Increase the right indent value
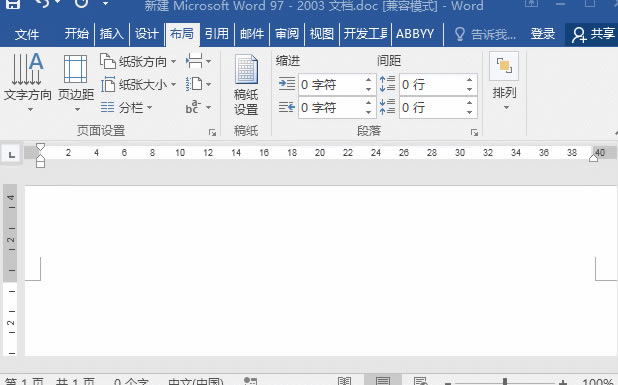618x385 pixels. click(x=369, y=102)
